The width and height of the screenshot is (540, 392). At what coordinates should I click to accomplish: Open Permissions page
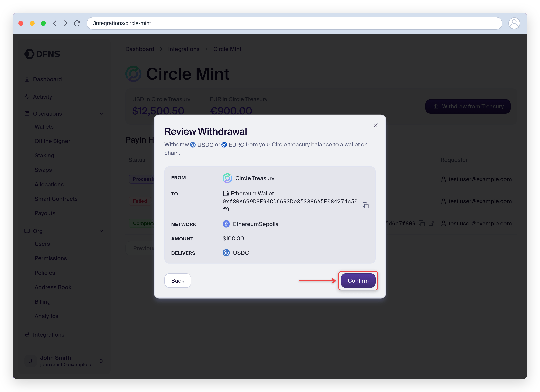coord(51,258)
